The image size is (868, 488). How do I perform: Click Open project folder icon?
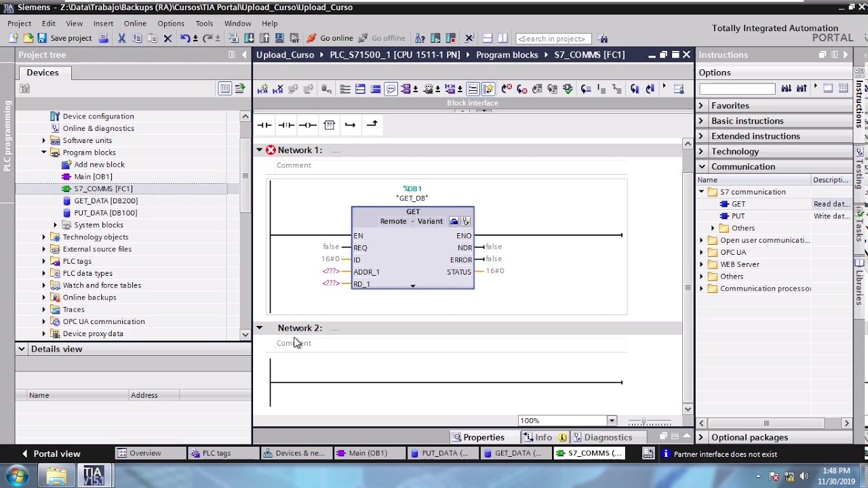tap(28, 38)
